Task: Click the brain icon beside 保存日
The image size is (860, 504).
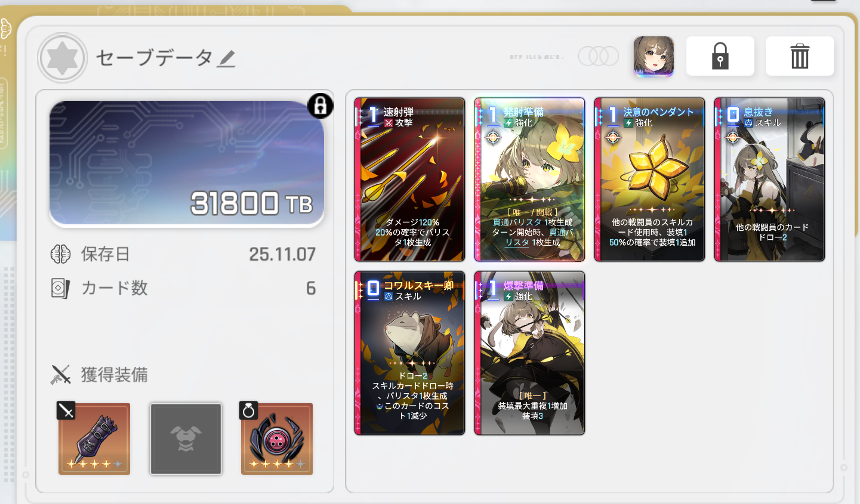Action: (60, 254)
